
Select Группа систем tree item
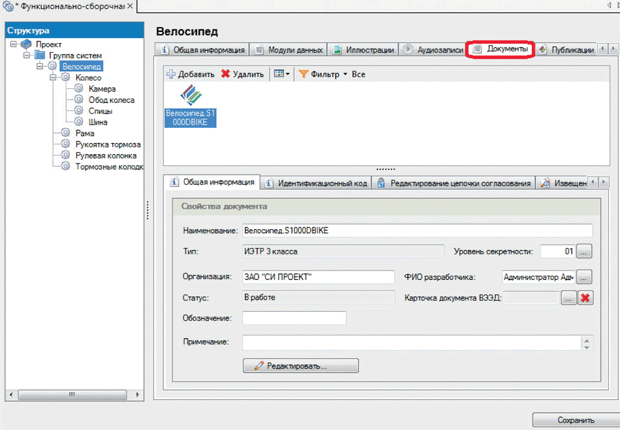pyautogui.click(x=75, y=55)
